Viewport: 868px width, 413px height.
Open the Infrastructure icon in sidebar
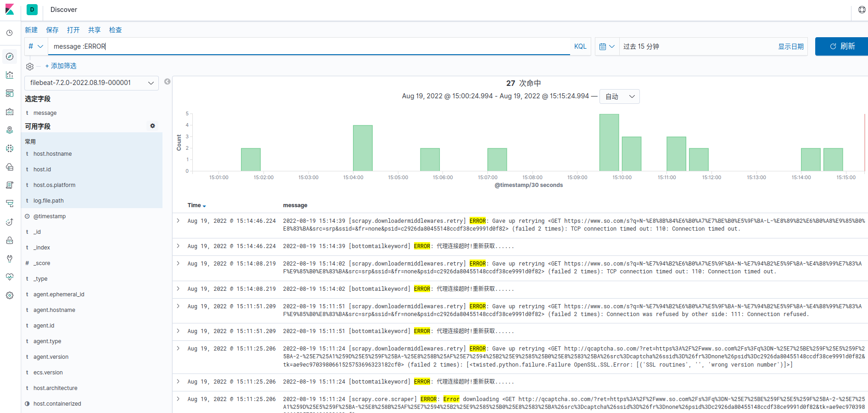click(10, 167)
